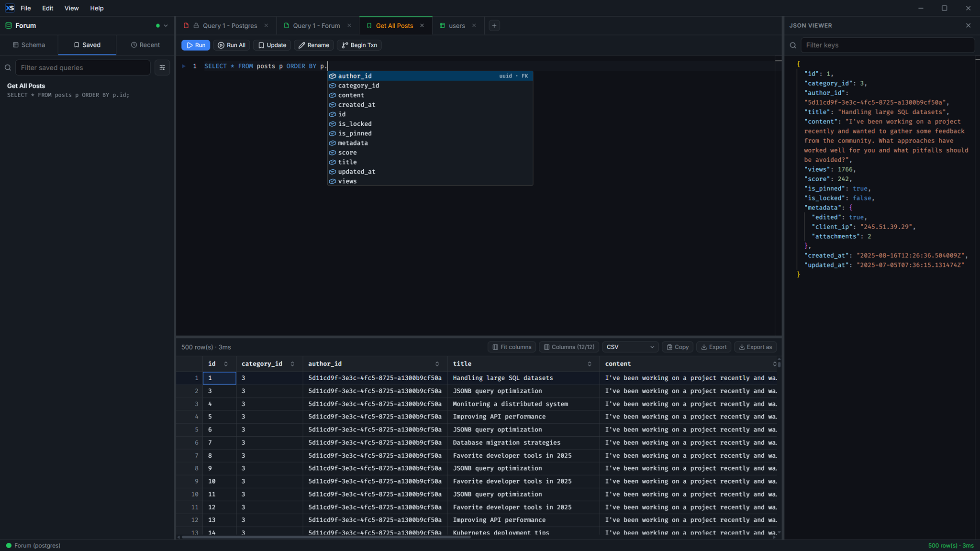Open the Help menu

coord(97,8)
